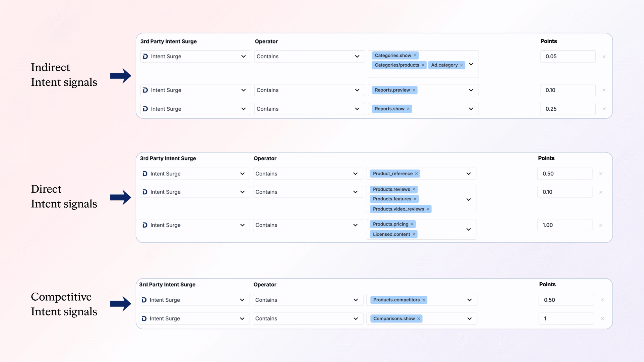
Task: Click the 0.05 points input field
Action: click(x=568, y=56)
